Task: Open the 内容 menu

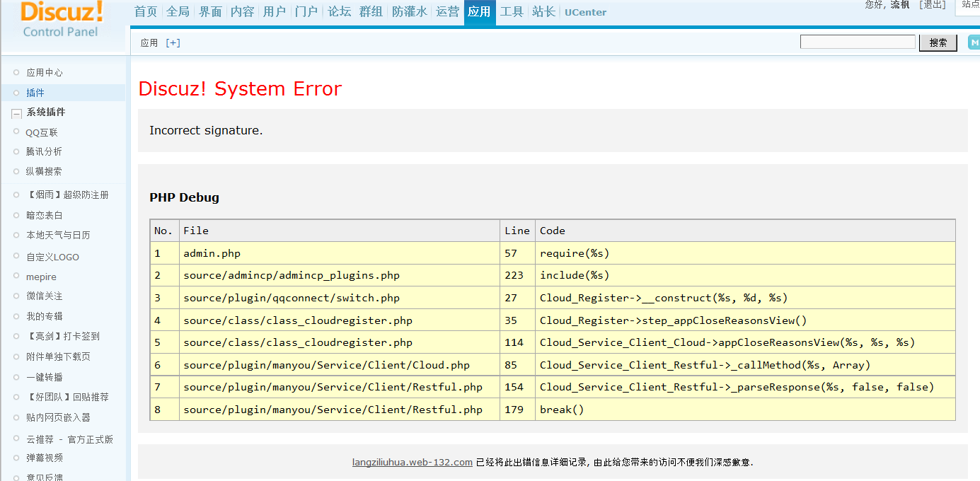Action: click(242, 11)
